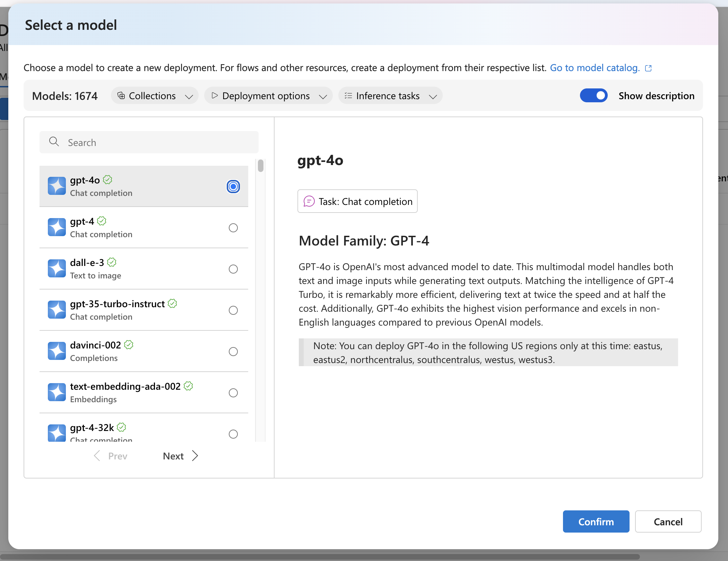728x561 pixels.
Task: Select the dall-e-3 model option
Action: 233,269
